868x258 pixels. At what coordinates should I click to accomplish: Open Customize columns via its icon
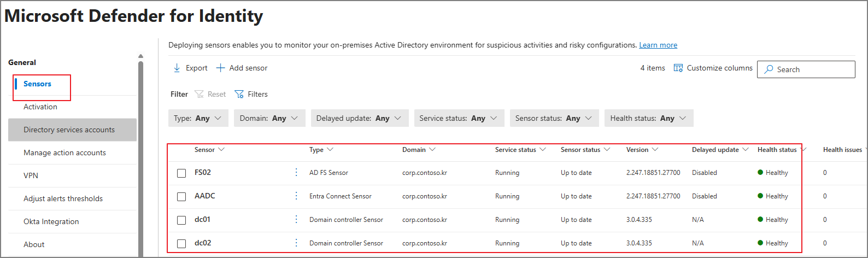tap(678, 68)
